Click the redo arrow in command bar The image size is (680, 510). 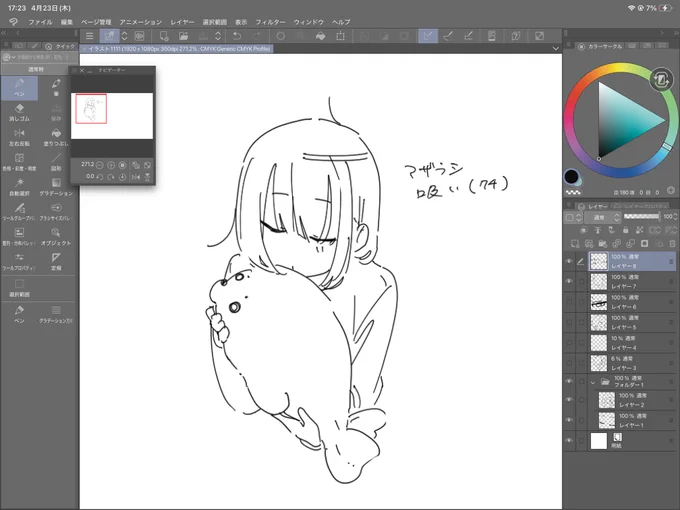click(x=257, y=36)
